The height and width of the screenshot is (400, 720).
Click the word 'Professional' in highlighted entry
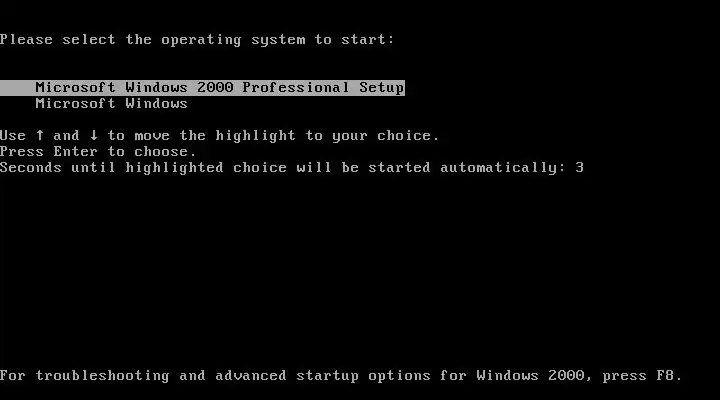point(296,88)
